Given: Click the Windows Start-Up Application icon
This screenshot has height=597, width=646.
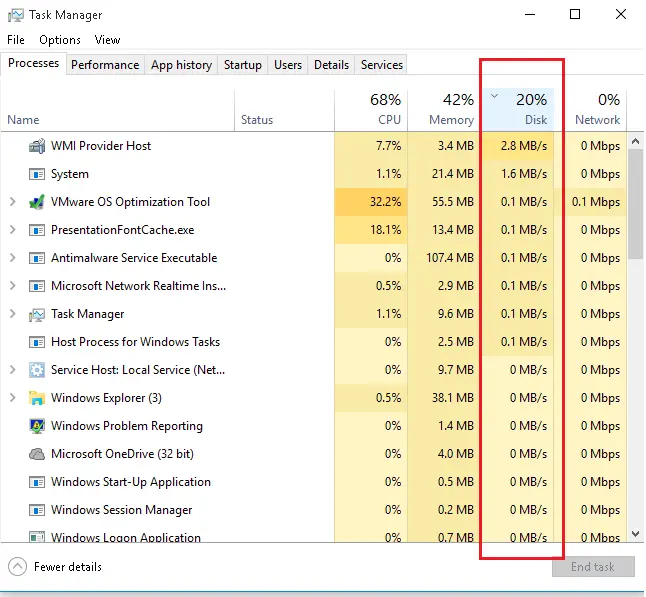Looking at the screenshot, I should tap(37, 482).
